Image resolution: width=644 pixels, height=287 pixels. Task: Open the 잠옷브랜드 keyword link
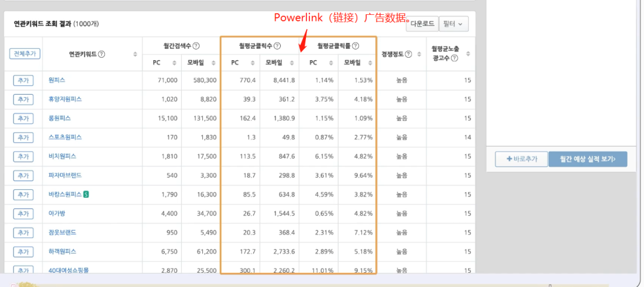(62, 232)
